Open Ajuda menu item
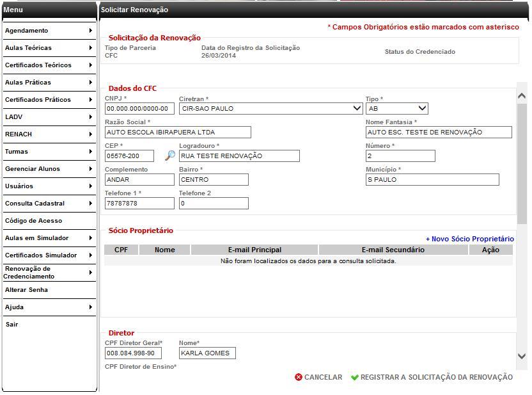Image resolution: width=532 pixels, height=395 pixels. coord(49,307)
